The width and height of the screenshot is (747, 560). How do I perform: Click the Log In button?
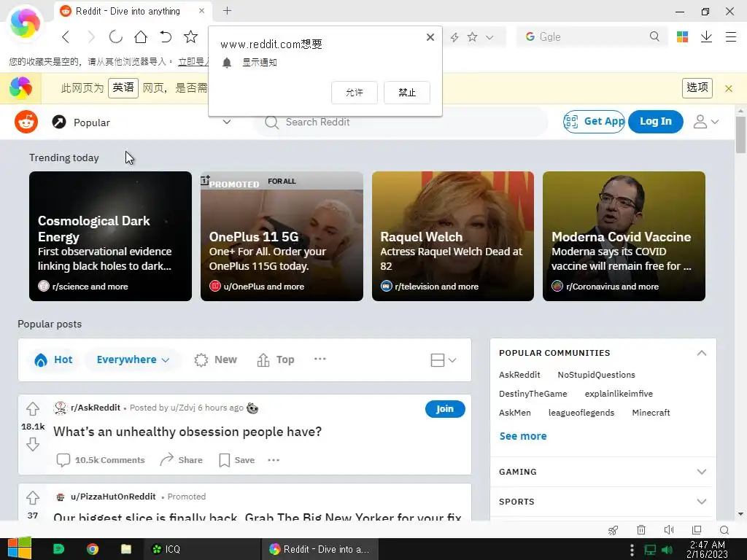pos(656,122)
